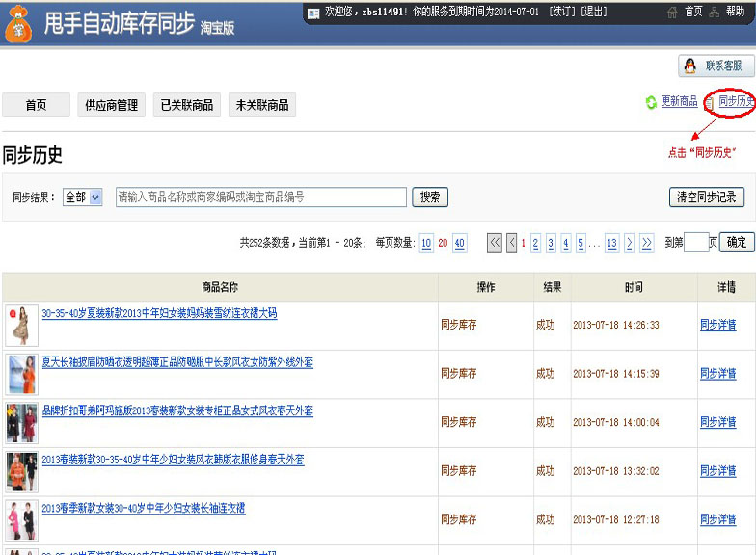The width and height of the screenshot is (756, 555).
Task: Go to page 5
Action: click(x=580, y=243)
